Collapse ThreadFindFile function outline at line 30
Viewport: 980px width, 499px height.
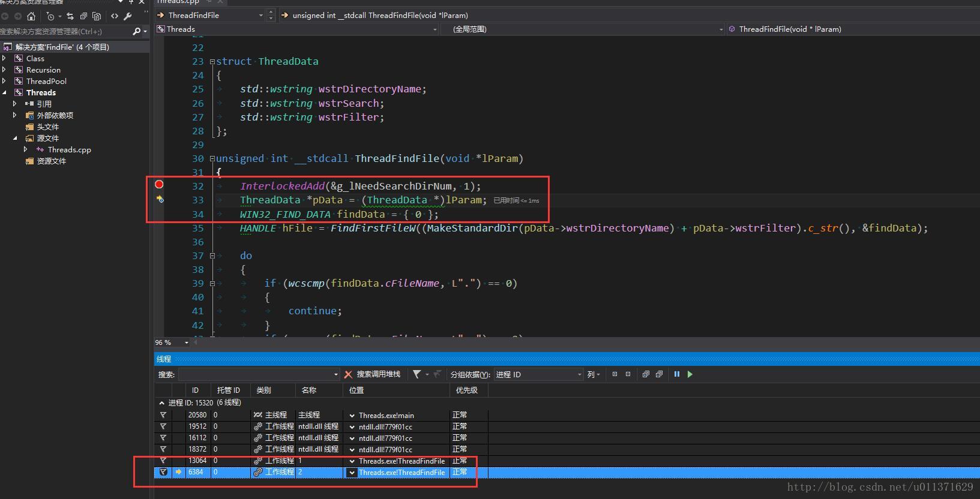(212, 158)
